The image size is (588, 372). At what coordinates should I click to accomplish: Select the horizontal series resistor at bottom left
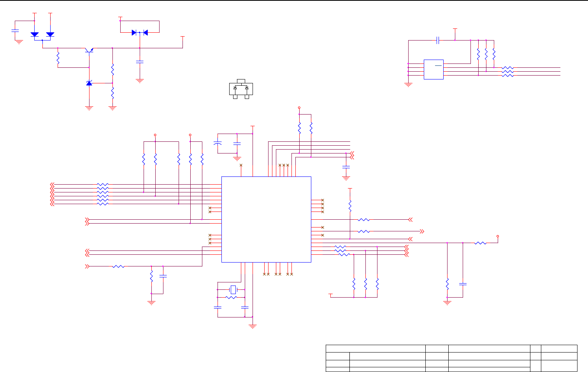coord(118,266)
